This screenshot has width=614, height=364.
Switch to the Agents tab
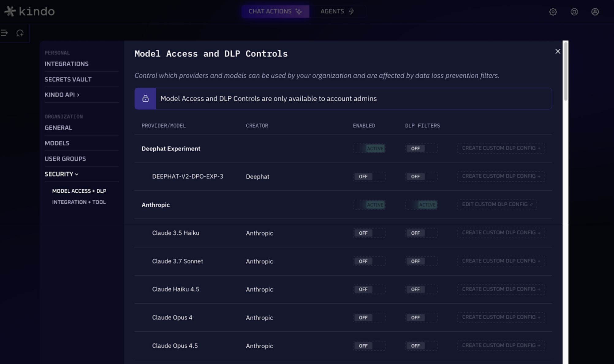(x=337, y=11)
